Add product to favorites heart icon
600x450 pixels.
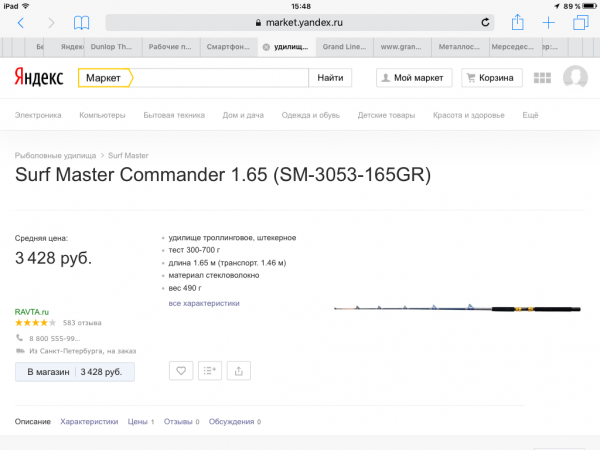click(x=181, y=371)
